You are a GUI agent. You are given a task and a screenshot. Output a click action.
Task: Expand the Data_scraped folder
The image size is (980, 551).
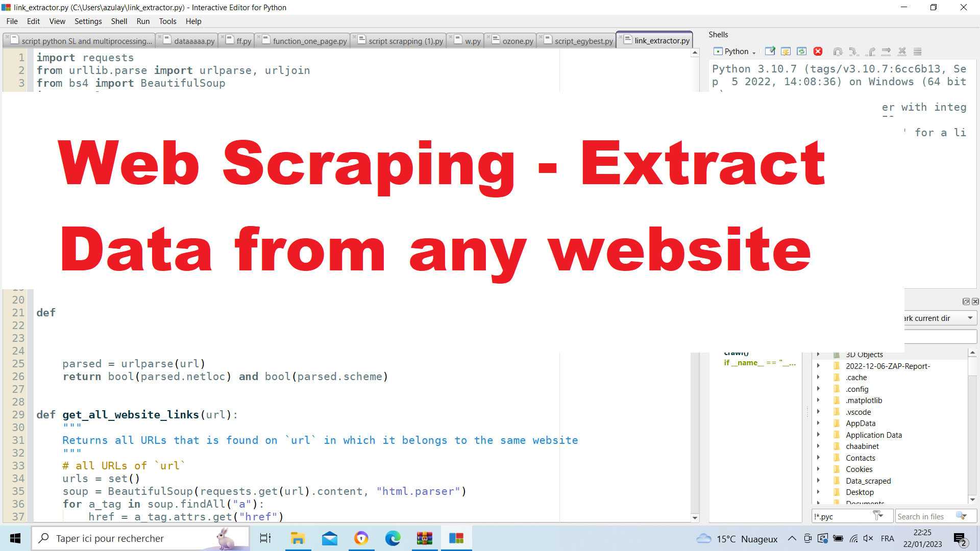click(818, 481)
